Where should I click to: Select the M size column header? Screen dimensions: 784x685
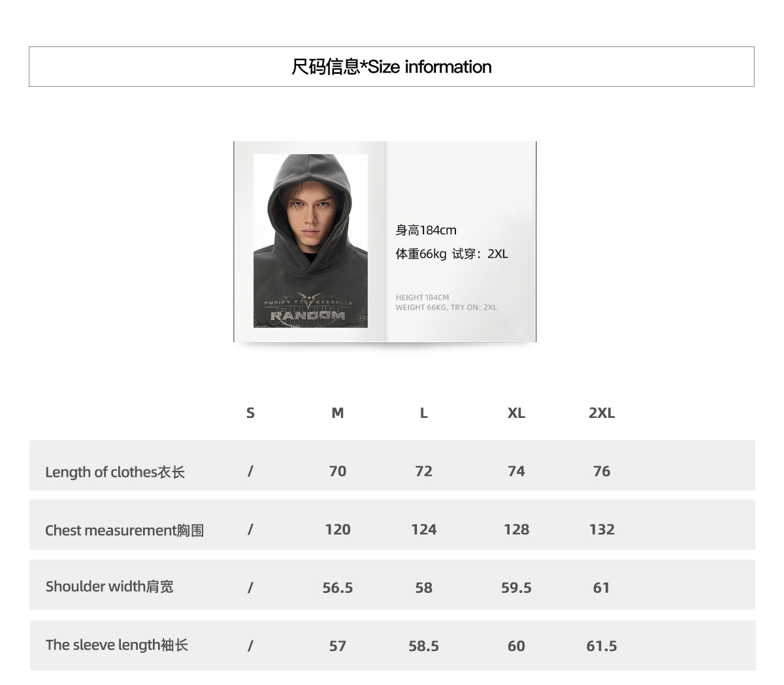coord(337,413)
